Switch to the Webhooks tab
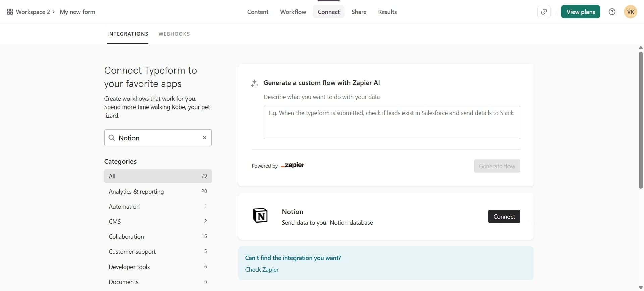The width and height of the screenshot is (644, 291). (x=174, y=34)
